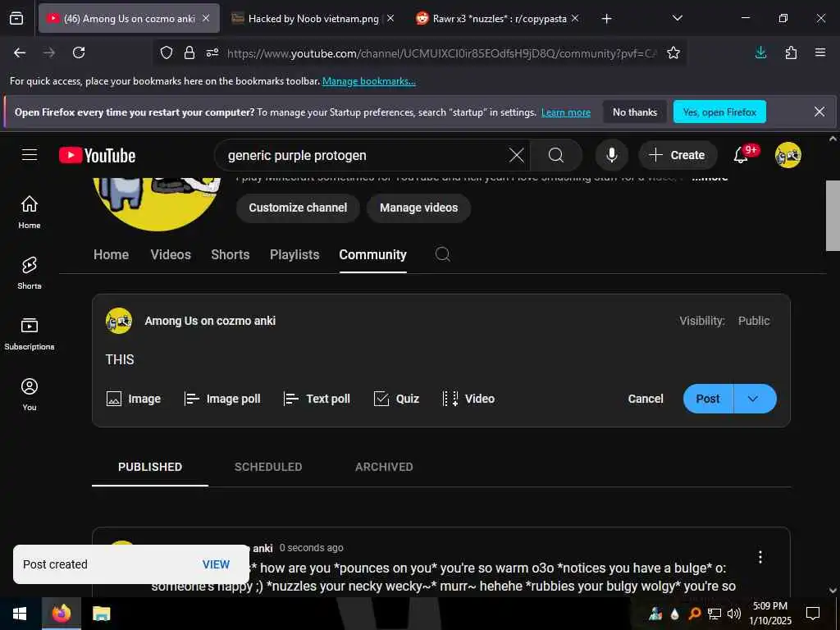This screenshot has width=840, height=630.
Task: Open the Windows Start menu
Action: pos(20,614)
